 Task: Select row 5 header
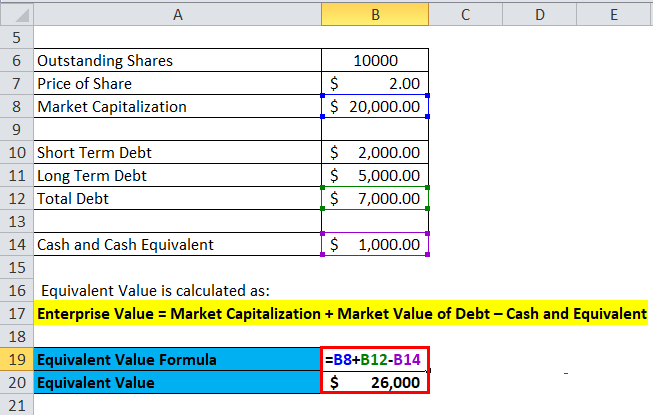pos(17,37)
